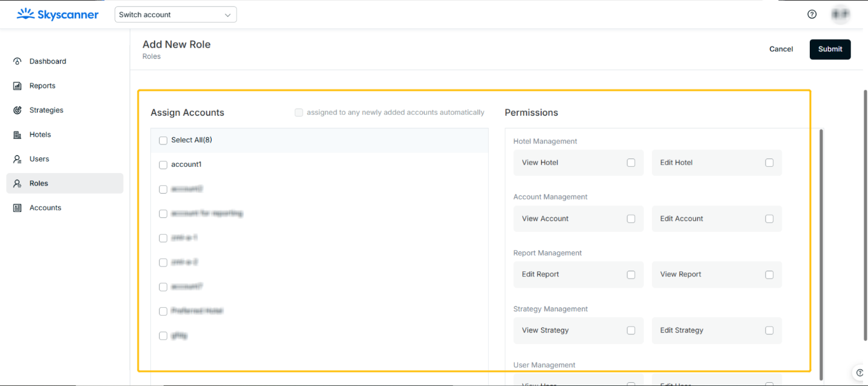Click the Report Management group label
The width and height of the screenshot is (868, 386).
coord(548,253)
